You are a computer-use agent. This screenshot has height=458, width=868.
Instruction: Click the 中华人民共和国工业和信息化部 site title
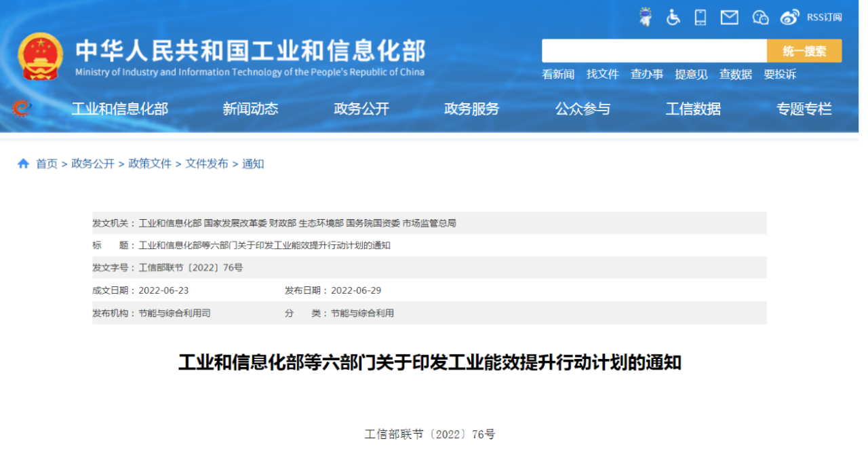point(250,51)
